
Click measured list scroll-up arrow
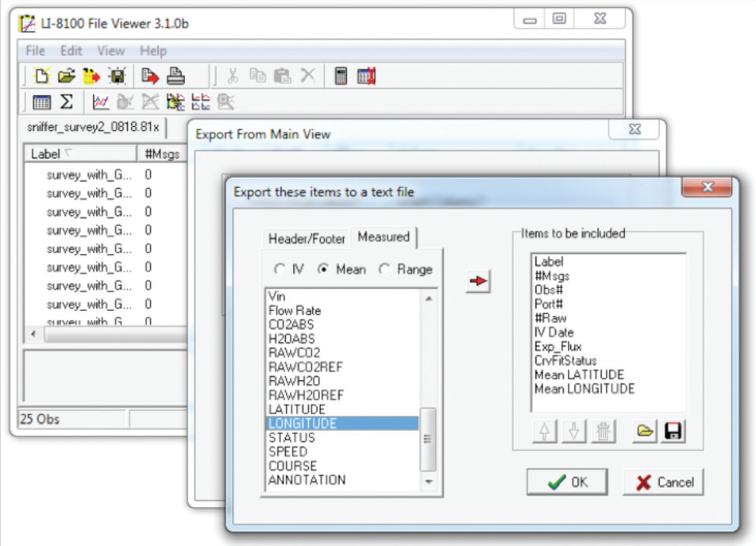click(428, 298)
